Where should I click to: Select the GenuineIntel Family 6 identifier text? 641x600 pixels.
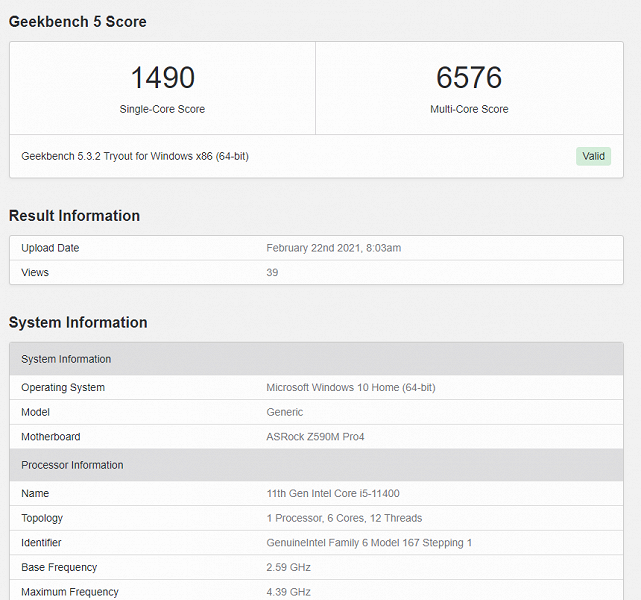(x=369, y=543)
